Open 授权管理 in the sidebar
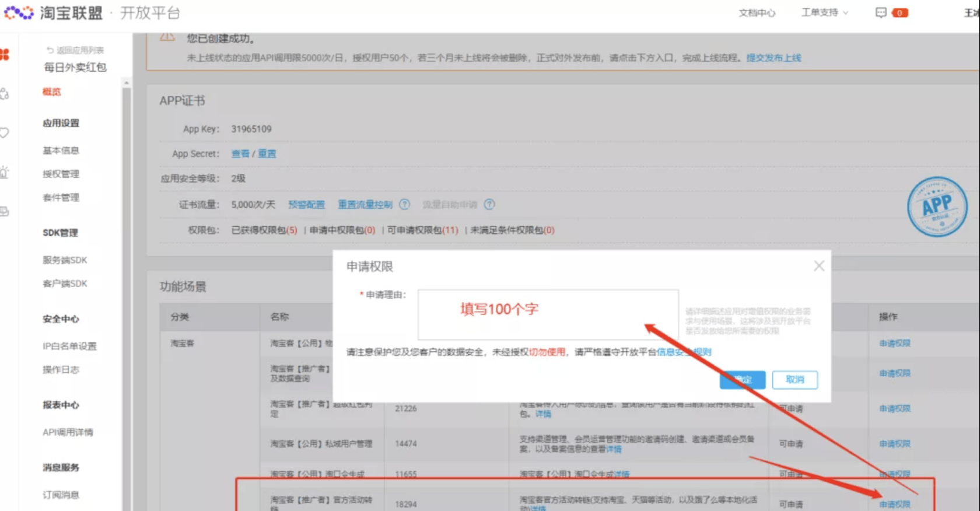 click(61, 174)
